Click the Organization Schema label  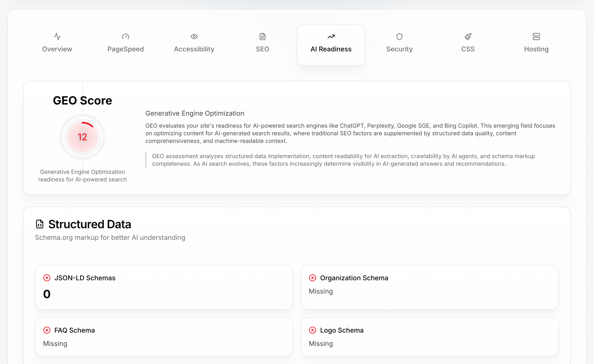click(x=354, y=278)
